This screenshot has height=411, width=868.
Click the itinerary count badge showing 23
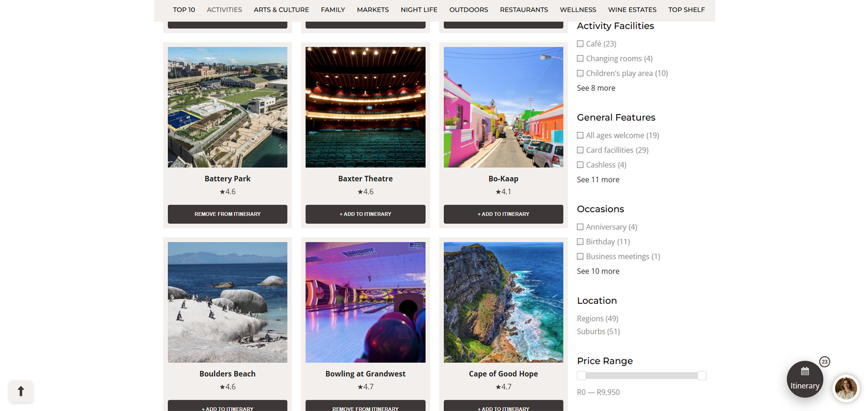click(824, 362)
